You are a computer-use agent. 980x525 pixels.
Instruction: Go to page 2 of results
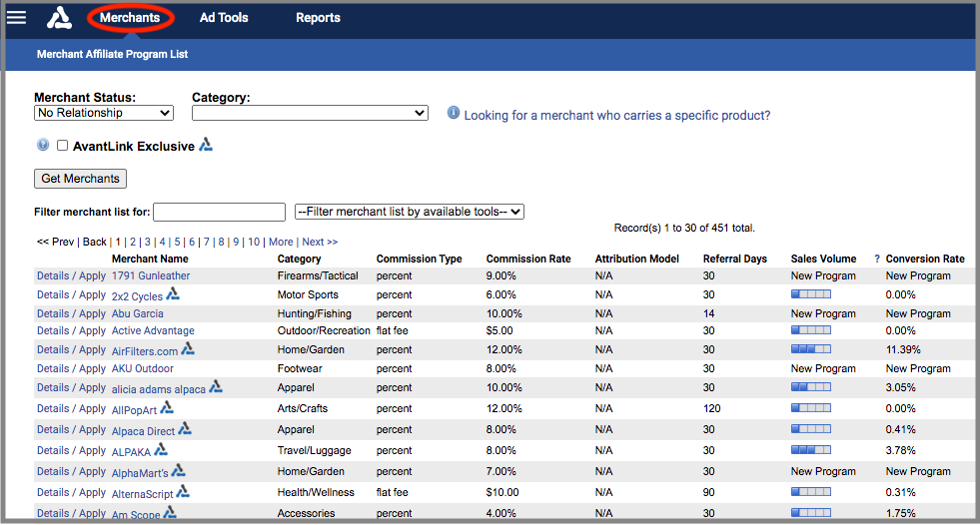point(133,242)
